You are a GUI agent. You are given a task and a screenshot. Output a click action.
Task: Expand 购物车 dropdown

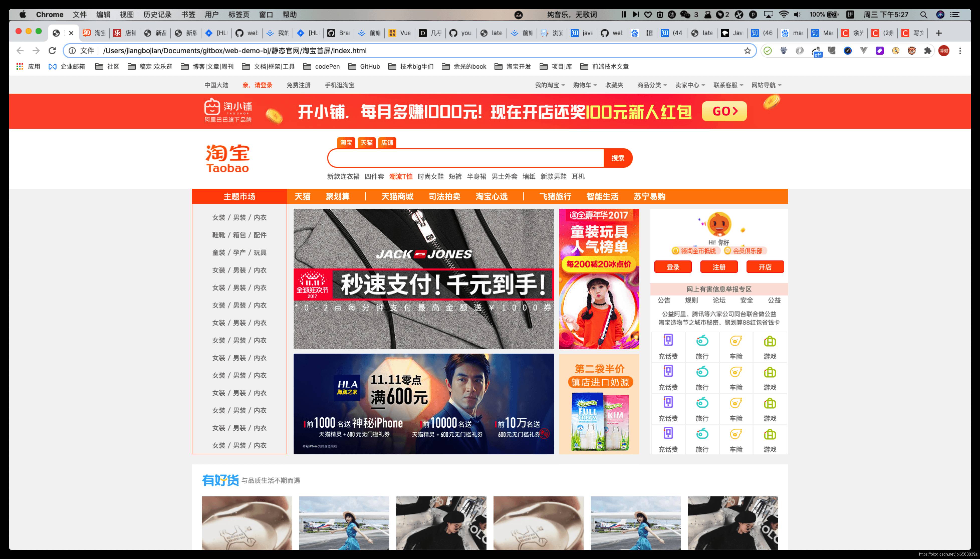585,85
